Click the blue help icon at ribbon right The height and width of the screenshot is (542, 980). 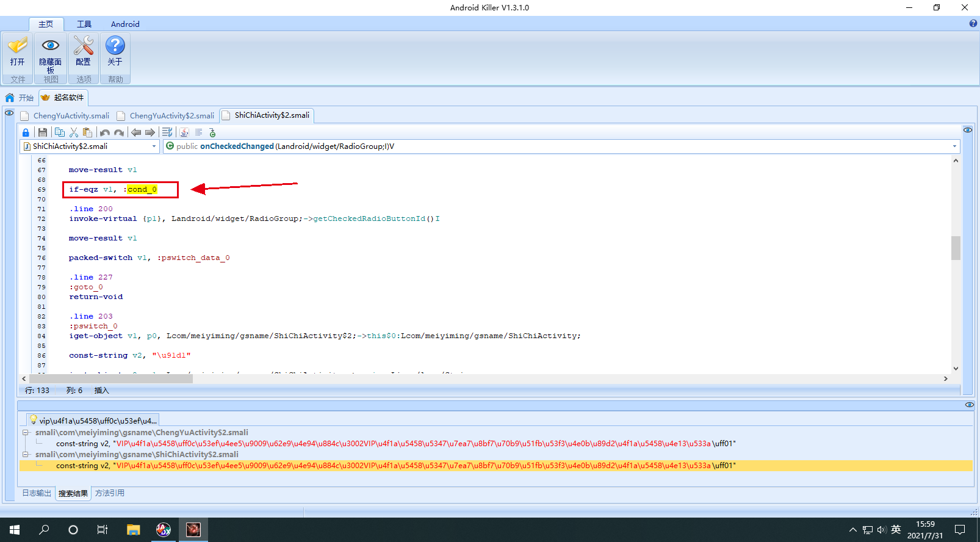pos(973,24)
